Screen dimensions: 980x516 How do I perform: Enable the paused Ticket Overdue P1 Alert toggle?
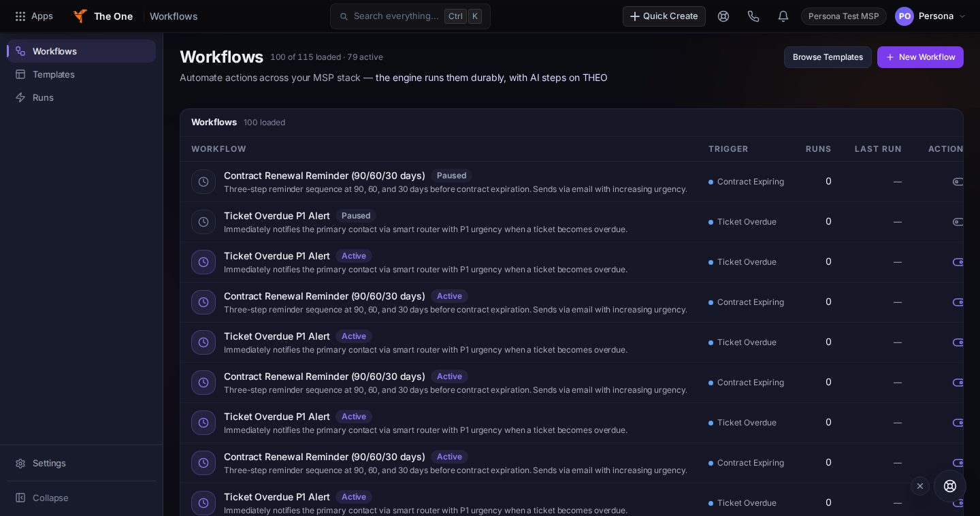(x=958, y=222)
